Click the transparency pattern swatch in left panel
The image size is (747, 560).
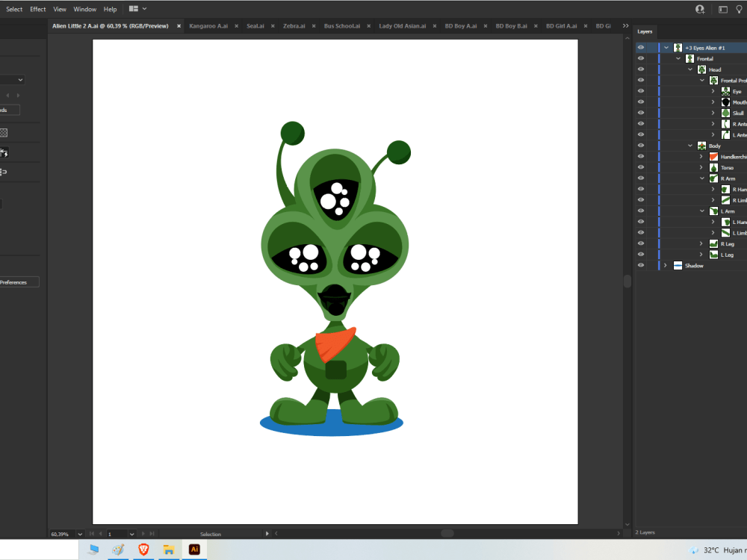click(5, 132)
